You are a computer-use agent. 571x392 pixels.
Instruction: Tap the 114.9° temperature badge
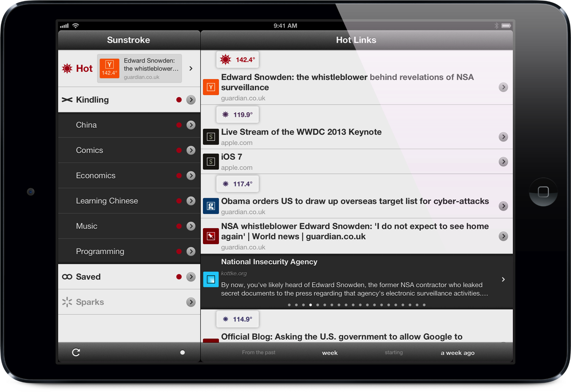pos(238,319)
